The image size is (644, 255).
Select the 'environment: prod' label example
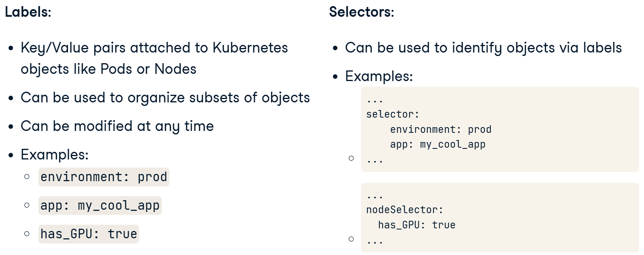pos(104,177)
